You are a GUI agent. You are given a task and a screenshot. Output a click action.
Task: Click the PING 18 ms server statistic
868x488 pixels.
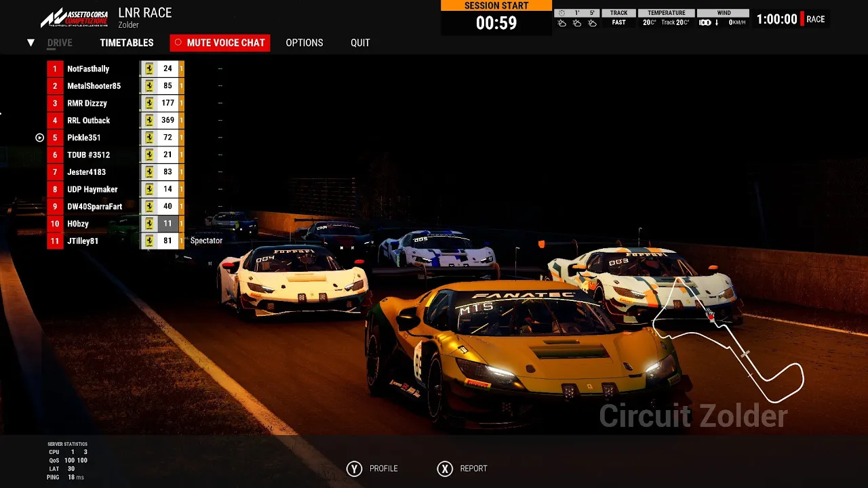(65, 477)
